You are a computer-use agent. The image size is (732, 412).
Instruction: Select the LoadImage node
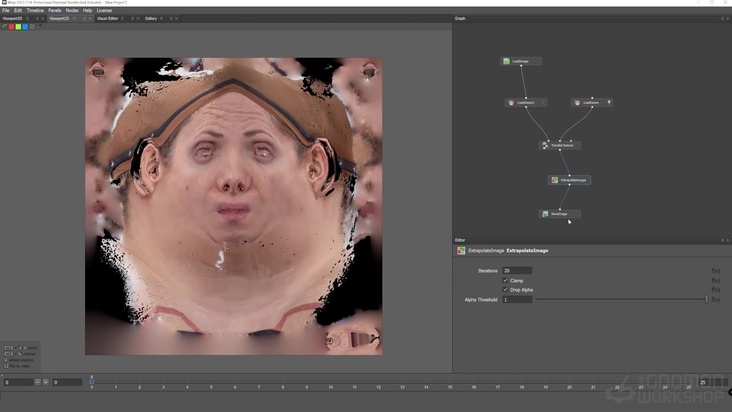[x=521, y=61]
